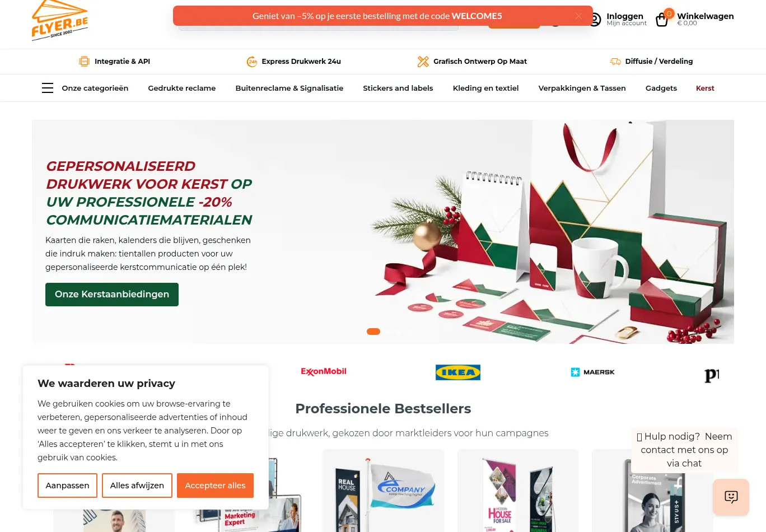Select the active orange carousel indicator
Screen dimensions: 766x532
373,332
